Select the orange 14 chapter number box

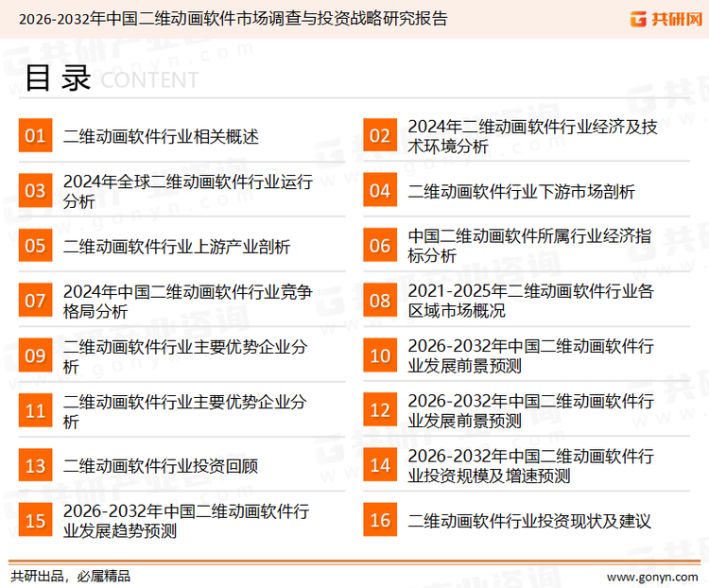click(x=380, y=465)
